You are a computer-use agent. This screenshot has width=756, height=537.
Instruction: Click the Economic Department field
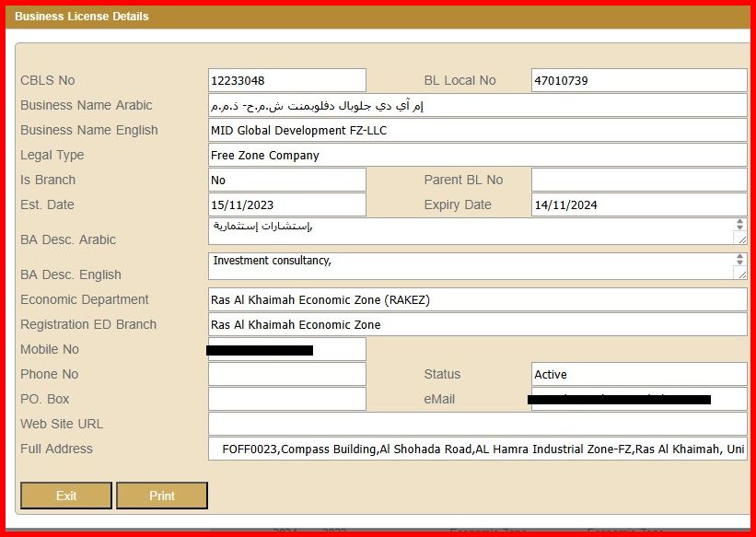(478, 299)
